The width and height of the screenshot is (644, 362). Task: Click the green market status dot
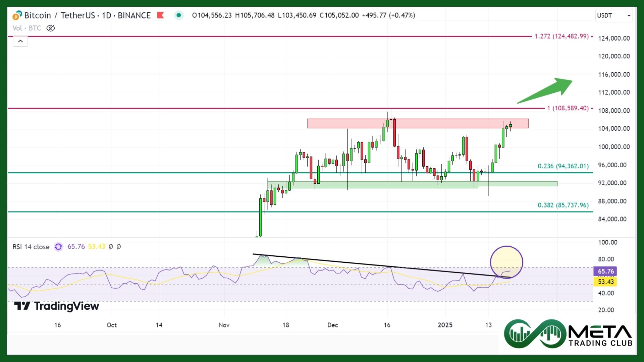pos(179,15)
